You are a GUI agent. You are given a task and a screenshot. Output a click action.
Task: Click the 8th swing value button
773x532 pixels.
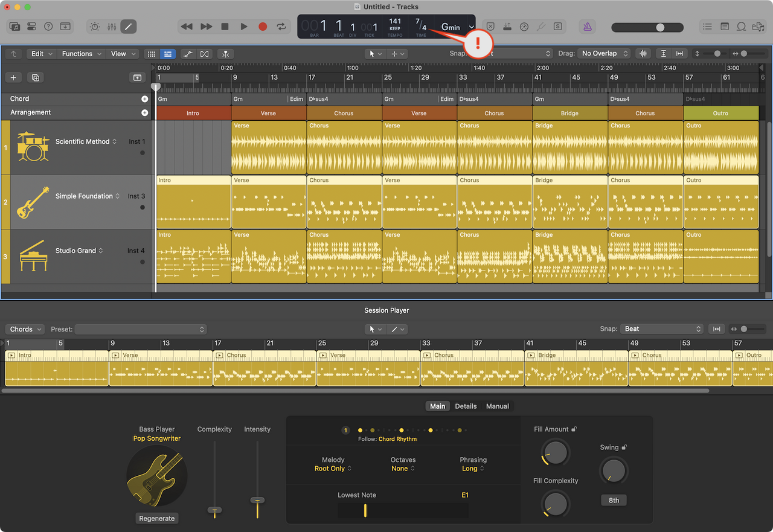coord(614,500)
